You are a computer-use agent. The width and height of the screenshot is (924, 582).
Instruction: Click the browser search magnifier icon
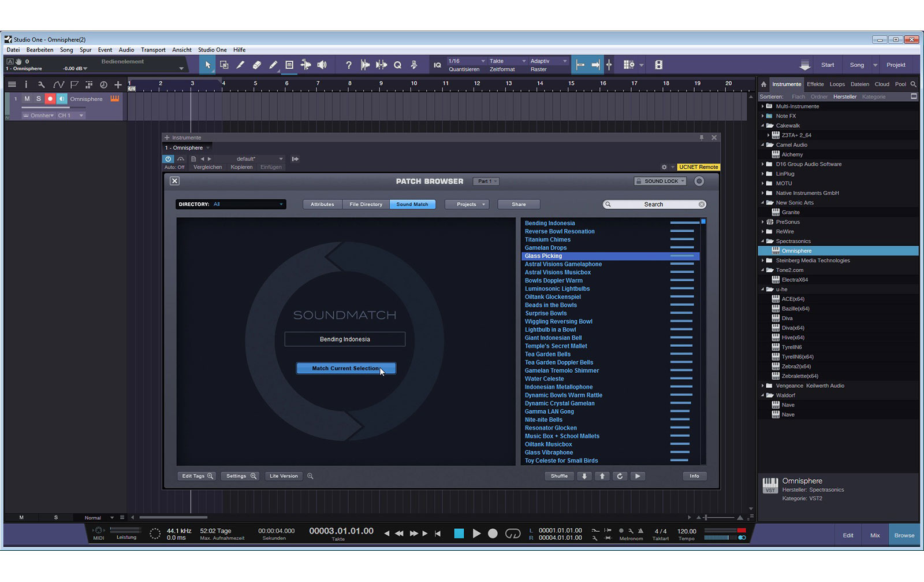pos(913,84)
